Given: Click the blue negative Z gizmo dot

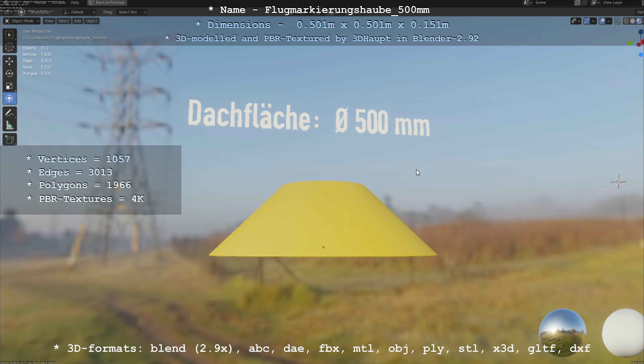Looking at the screenshot, I should [640, 55].
